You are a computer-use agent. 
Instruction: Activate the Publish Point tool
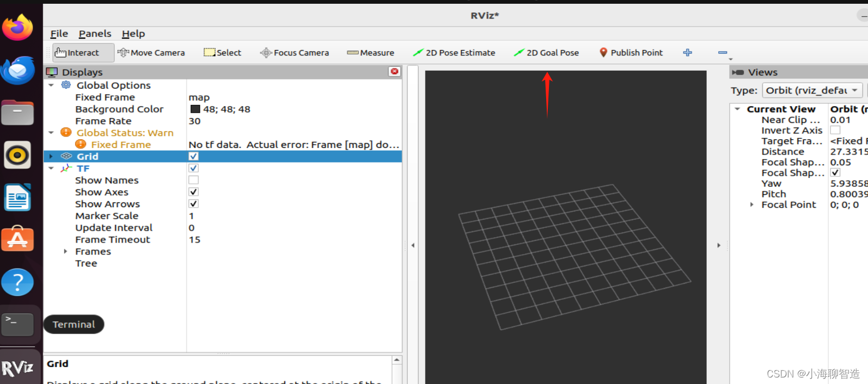631,53
